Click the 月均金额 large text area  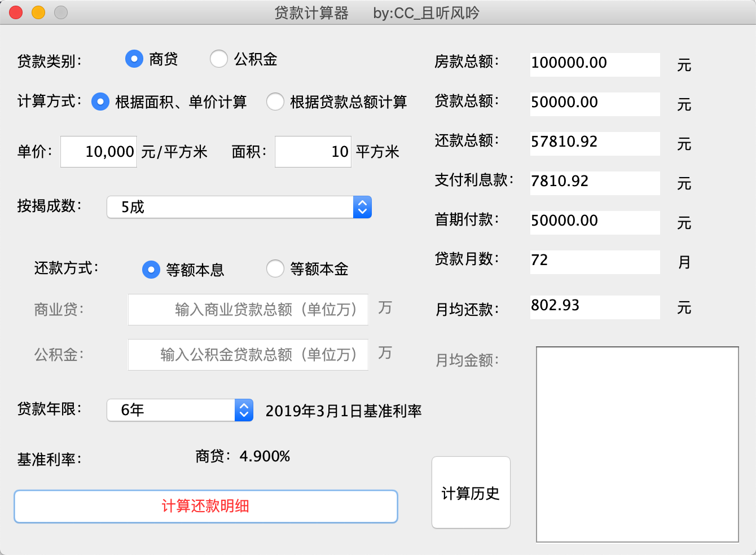(x=638, y=444)
